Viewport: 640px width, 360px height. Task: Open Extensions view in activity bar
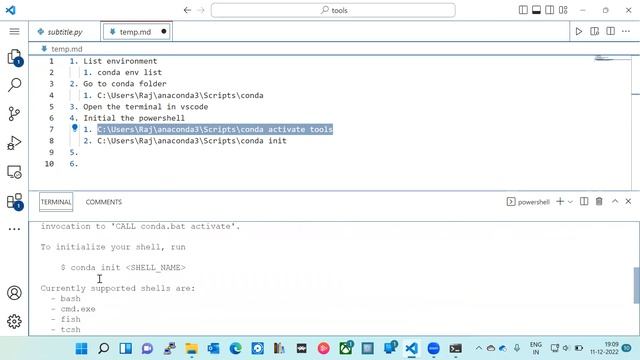point(15,201)
